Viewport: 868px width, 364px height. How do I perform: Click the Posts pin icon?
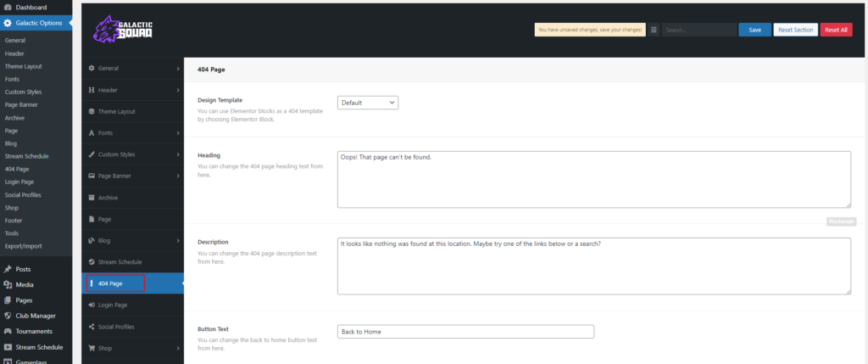[8, 269]
